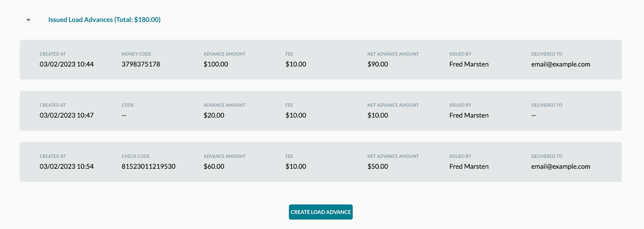Select the 03/02/2023 10:54 created date
This screenshot has width=644, height=229.
pos(67,166)
